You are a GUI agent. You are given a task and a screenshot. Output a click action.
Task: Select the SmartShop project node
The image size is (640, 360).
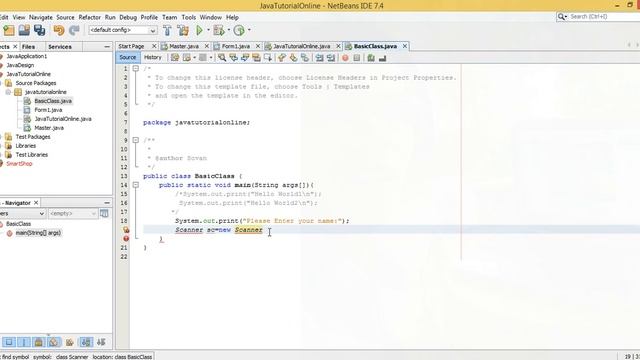pos(19,164)
